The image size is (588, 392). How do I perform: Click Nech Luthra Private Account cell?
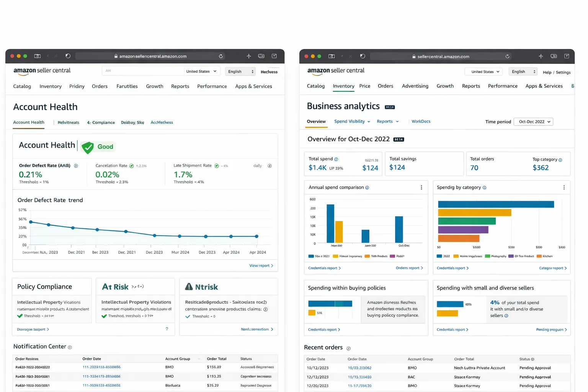pyautogui.click(x=479, y=368)
